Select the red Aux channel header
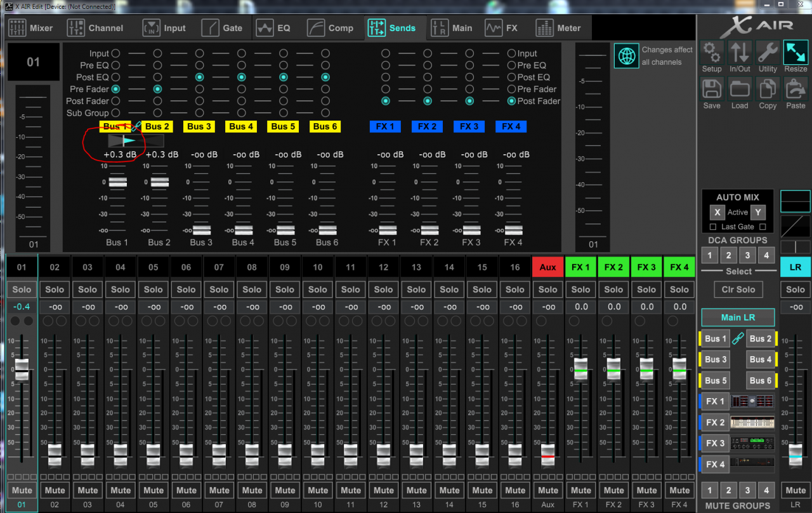Viewport: 812px width, 513px height. click(x=548, y=267)
